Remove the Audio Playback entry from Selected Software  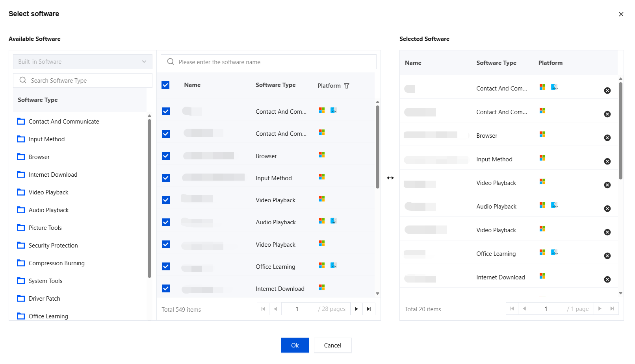pyautogui.click(x=607, y=209)
